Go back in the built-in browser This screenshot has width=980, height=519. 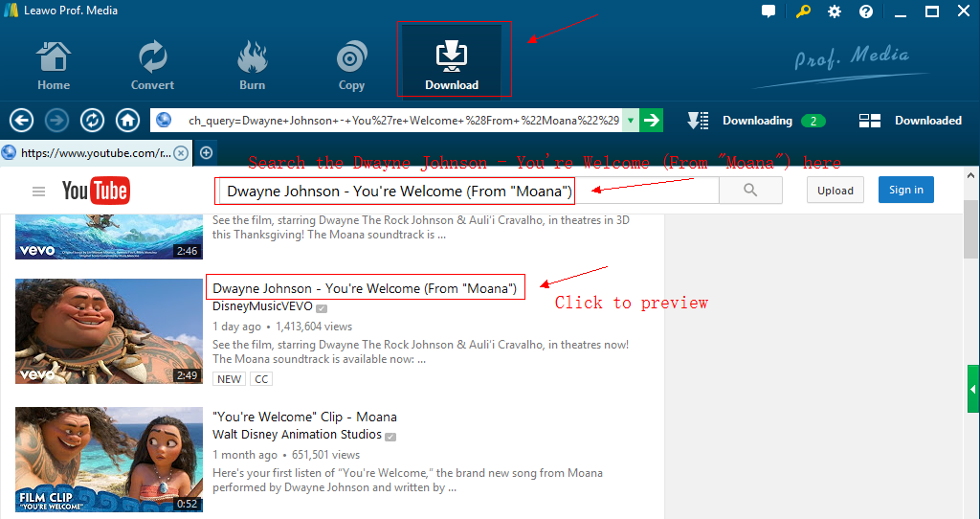(21, 120)
